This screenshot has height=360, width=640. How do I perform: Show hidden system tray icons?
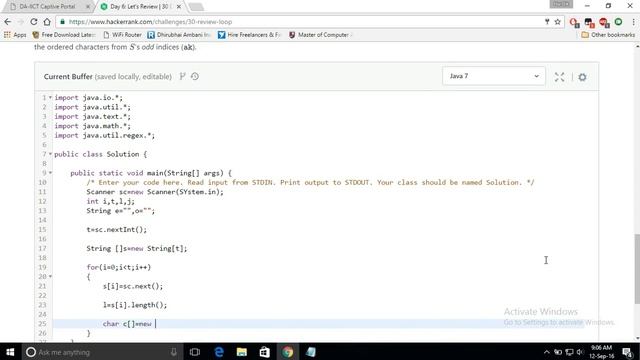(x=547, y=352)
